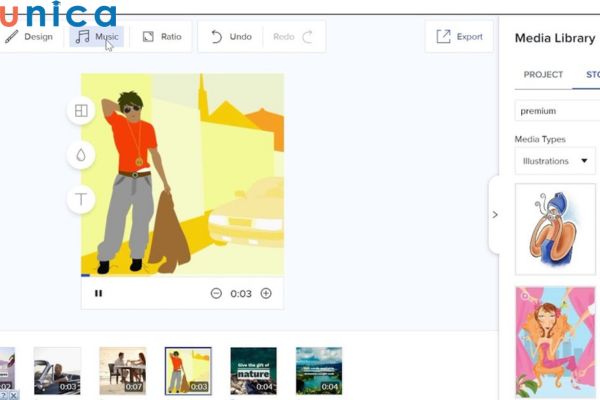The image size is (600, 400).
Task: Increase scene duration with plus button
Action: 266,293
